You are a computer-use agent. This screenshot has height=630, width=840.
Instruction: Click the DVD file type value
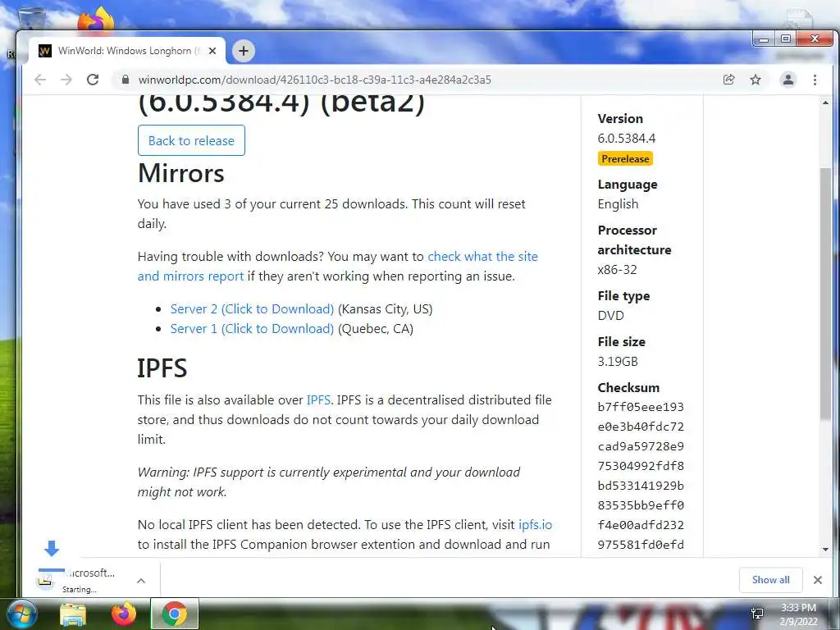pyautogui.click(x=610, y=316)
